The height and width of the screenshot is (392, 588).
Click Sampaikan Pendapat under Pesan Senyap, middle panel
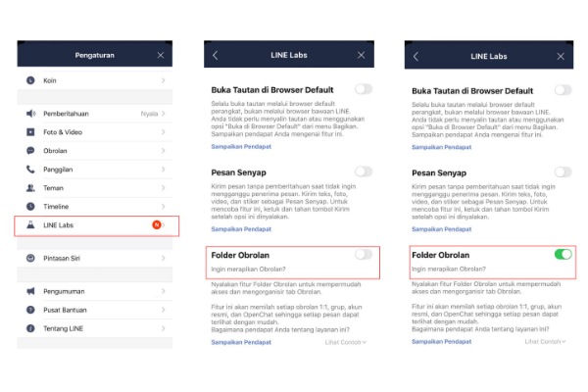[x=241, y=228]
